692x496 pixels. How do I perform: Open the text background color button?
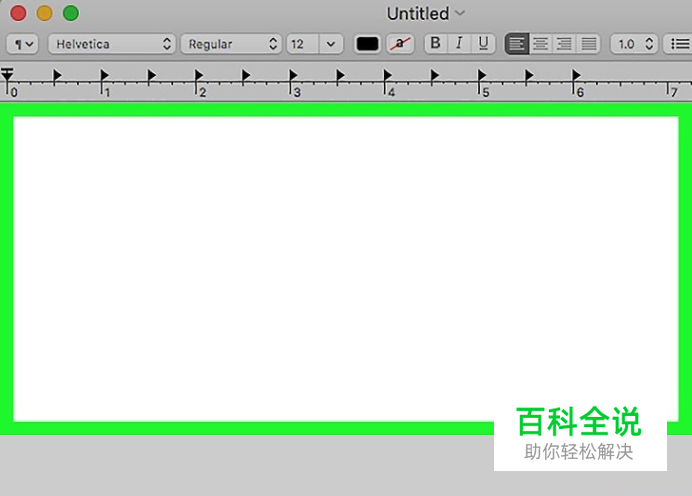click(x=400, y=44)
